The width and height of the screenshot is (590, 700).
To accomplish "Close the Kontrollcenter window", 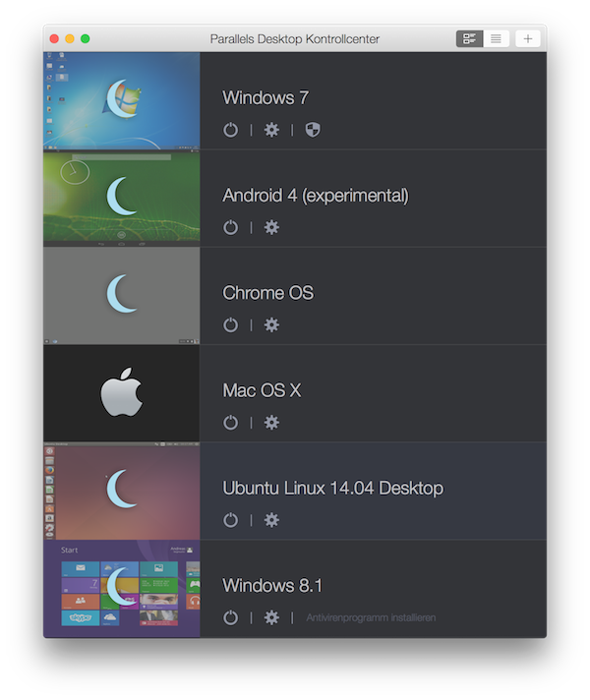I will pos(54,39).
